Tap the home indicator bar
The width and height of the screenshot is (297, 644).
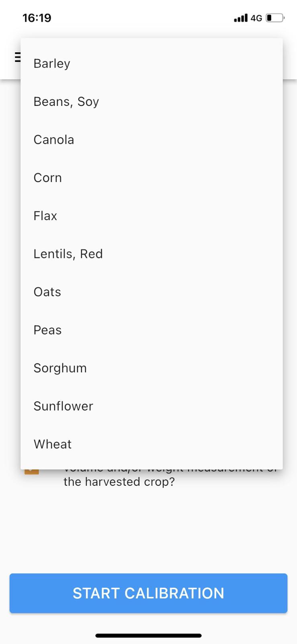[x=148, y=636]
